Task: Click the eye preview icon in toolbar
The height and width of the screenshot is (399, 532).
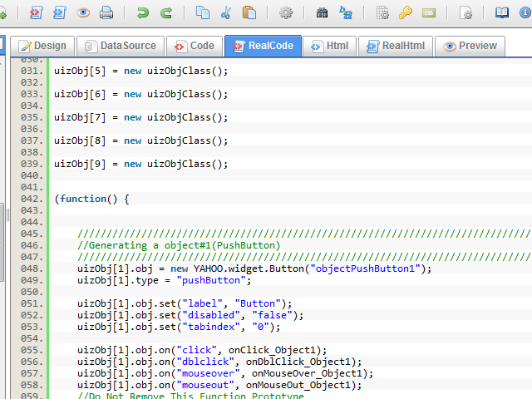Action: click(x=83, y=12)
